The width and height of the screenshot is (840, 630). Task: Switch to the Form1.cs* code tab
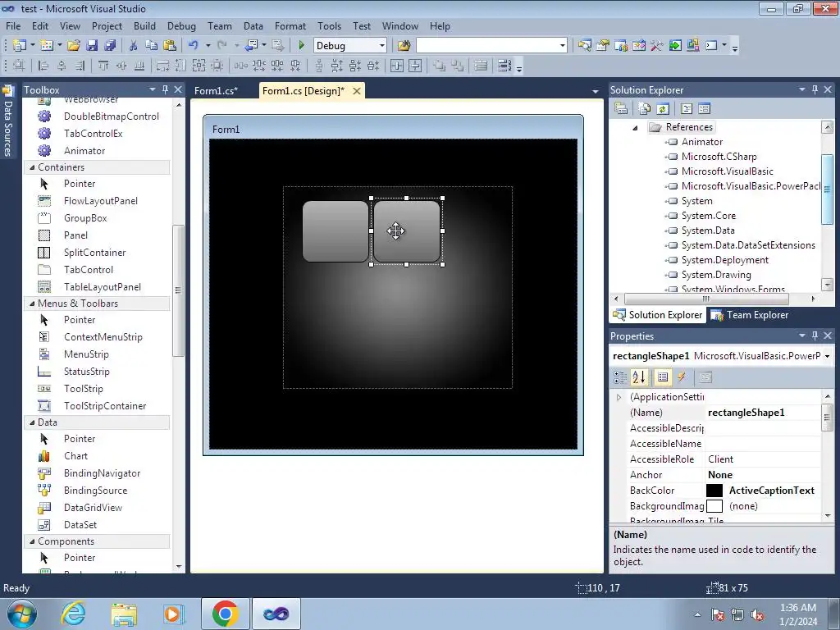[x=216, y=90]
